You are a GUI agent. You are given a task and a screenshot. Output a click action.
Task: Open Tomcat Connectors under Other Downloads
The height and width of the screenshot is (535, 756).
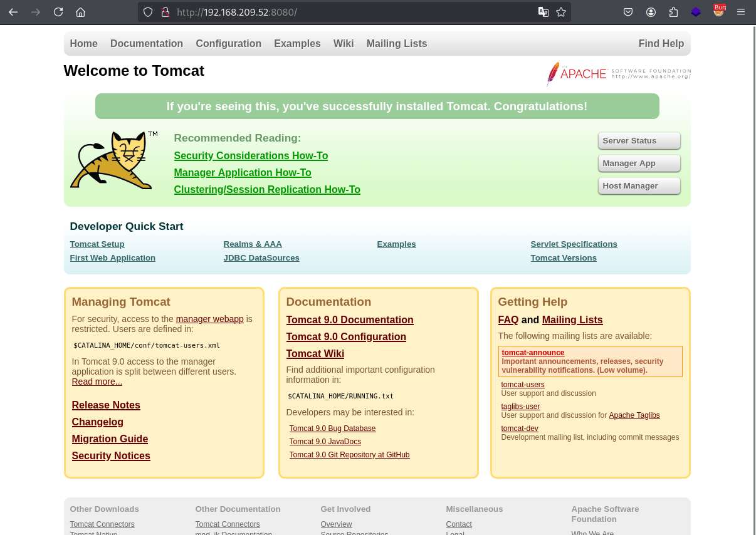coord(102,524)
